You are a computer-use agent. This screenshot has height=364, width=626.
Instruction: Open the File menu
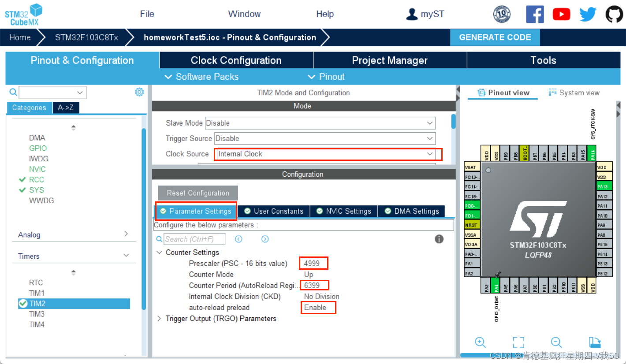point(147,14)
